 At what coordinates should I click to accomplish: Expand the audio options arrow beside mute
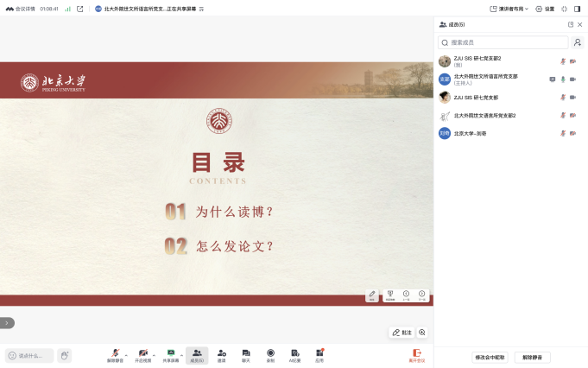pyautogui.click(x=126, y=354)
